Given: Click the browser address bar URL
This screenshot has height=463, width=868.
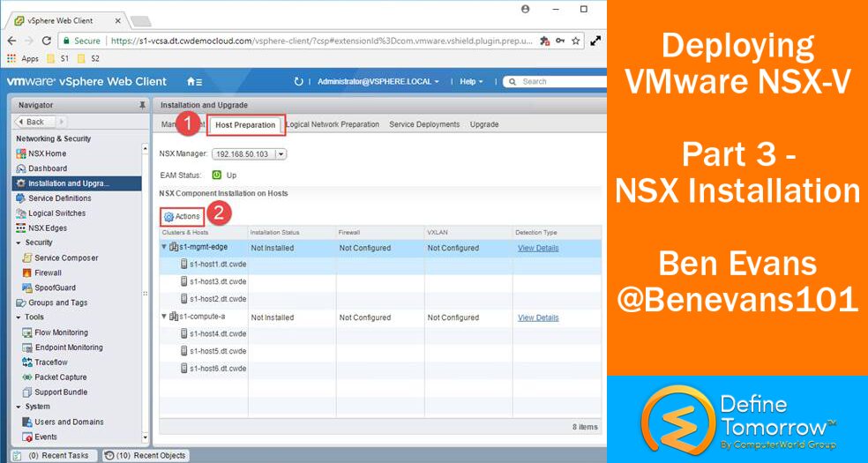Looking at the screenshot, I should (321, 41).
